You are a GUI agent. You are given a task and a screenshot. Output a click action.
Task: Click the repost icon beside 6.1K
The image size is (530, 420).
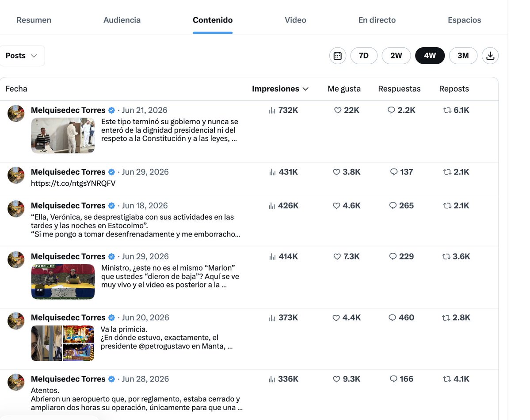click(447, 110)
